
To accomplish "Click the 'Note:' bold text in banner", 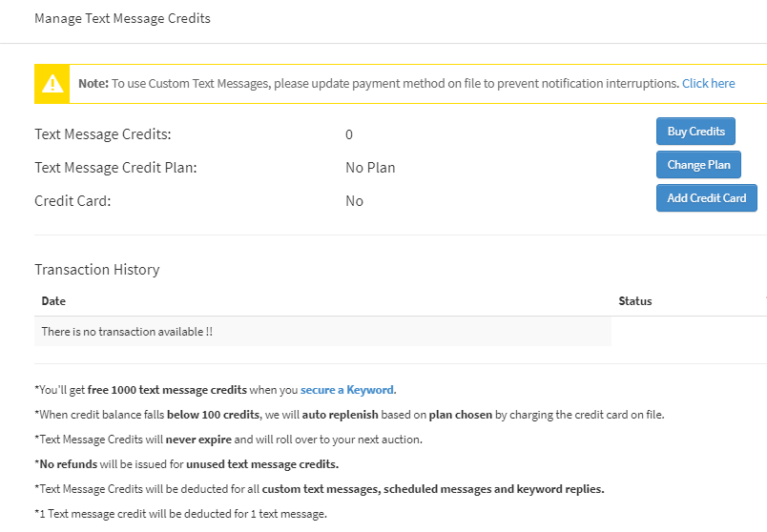I will [x=93, y=84].
